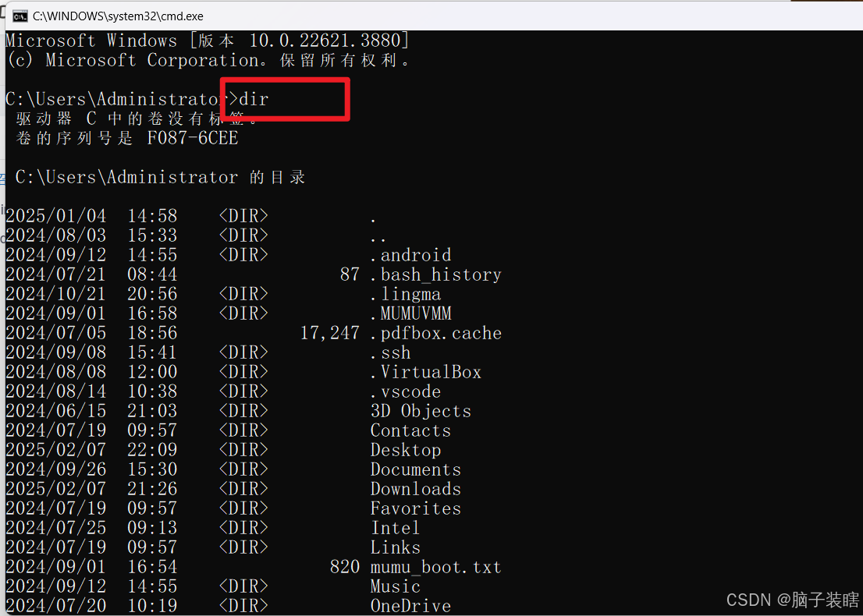Click the scrollbar on the right edge

pyautogui.click(x=858, y=312)
